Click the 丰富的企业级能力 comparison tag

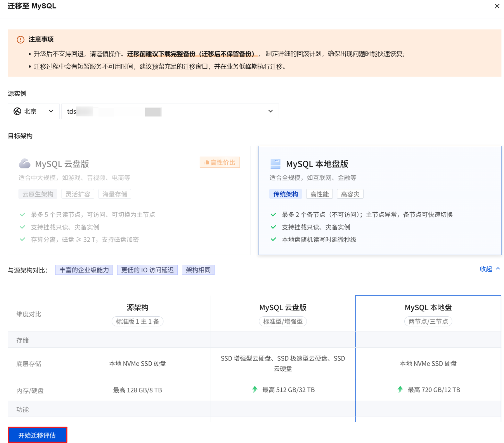(x=84, y=270)
